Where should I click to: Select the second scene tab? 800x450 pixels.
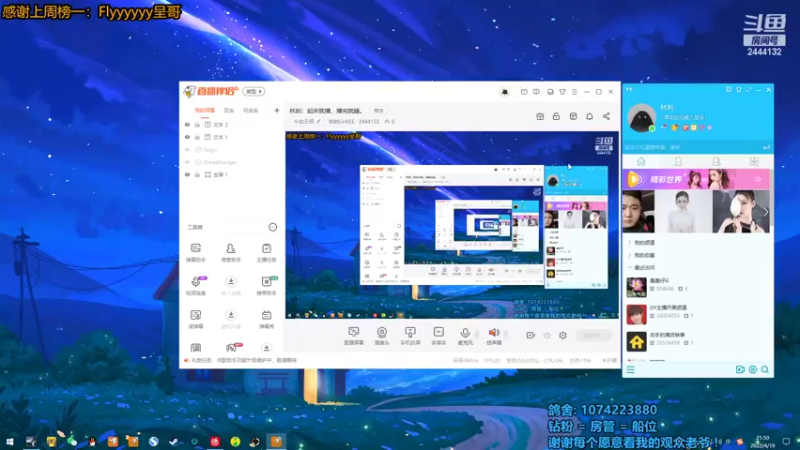(x=229, y=110)
